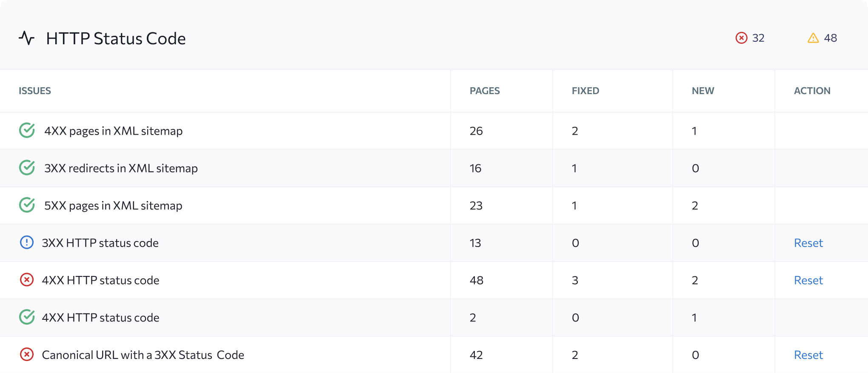Click the ISSUES column header

[x=35, y=91]
